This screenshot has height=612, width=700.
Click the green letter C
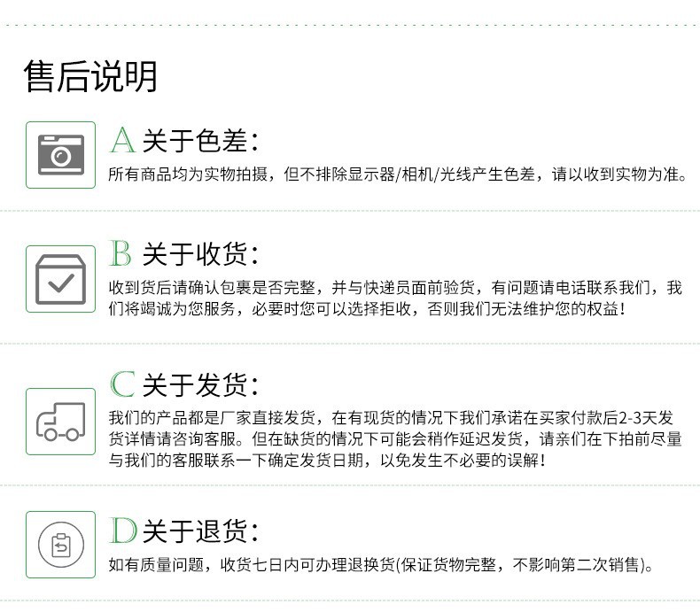121,384
